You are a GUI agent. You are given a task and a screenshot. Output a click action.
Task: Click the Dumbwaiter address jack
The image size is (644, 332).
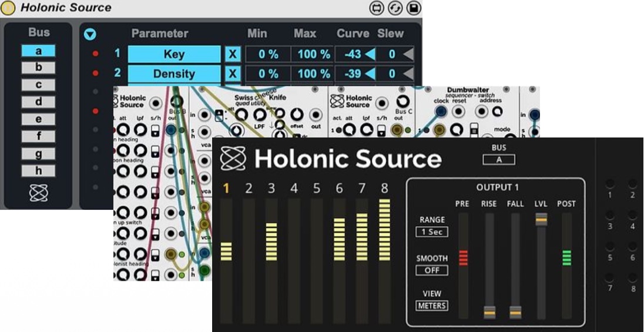click(481, 111)
